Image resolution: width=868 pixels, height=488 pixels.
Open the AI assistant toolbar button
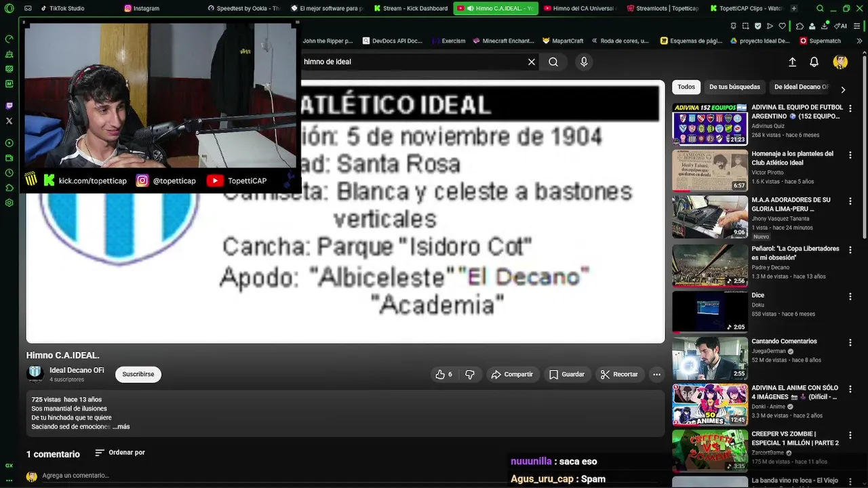coord(840,26)
